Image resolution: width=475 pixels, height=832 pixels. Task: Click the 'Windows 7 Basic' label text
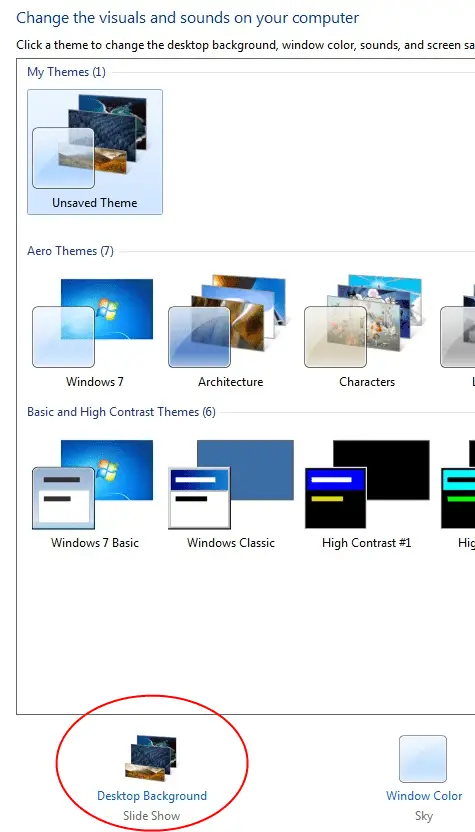tap(94, 543)
